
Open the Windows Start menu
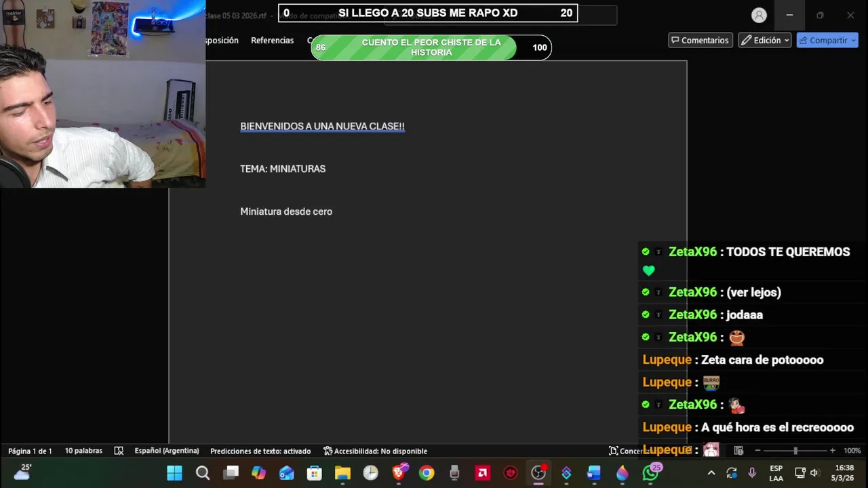coord(174,473)
